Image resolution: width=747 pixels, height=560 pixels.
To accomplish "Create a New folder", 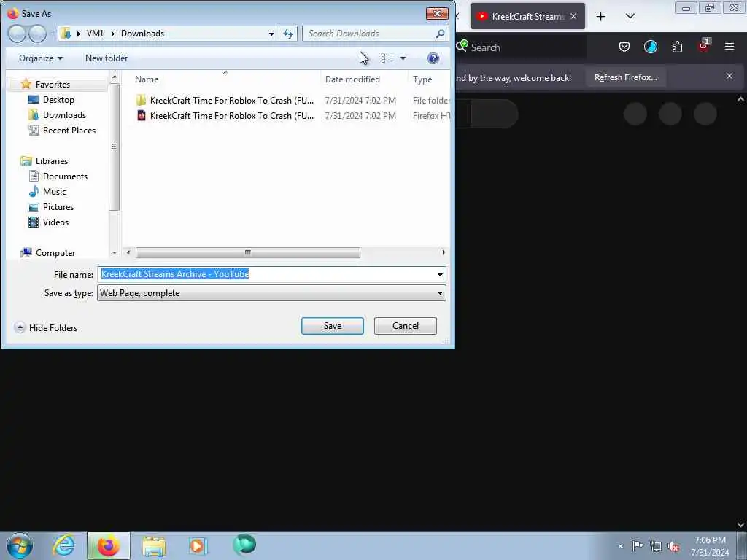I will coord(107,58).
